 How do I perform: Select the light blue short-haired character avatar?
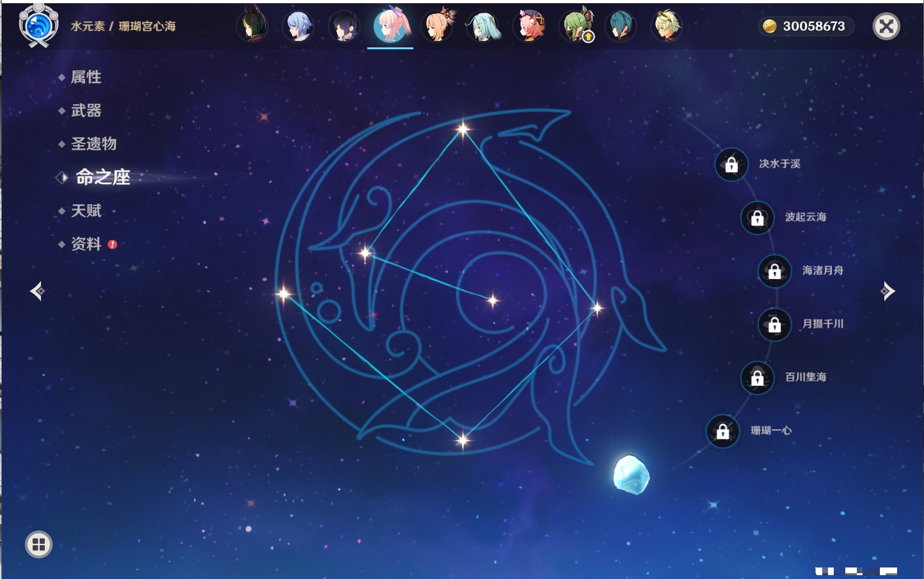pos(298,26)
